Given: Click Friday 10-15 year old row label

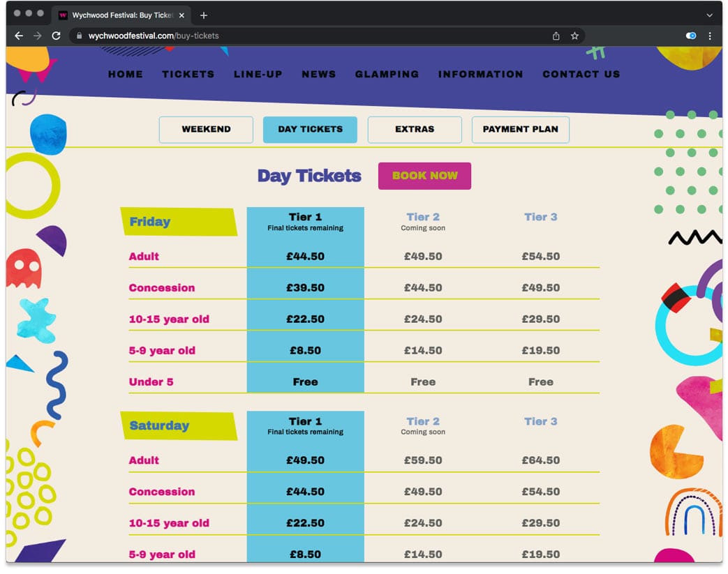Looking at the screenshot, I should tap(169, 319).
